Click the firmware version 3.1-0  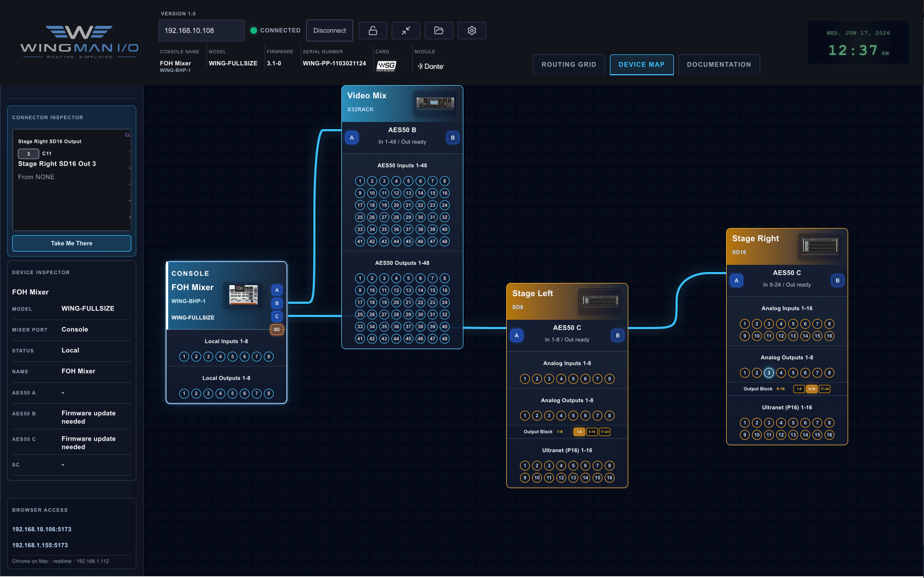point(274,63)
